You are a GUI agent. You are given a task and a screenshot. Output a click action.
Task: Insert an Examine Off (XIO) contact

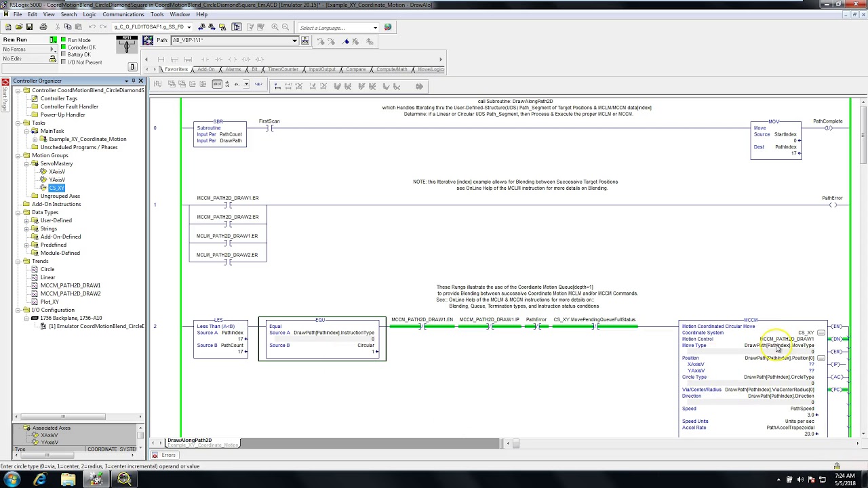(218, 59)
